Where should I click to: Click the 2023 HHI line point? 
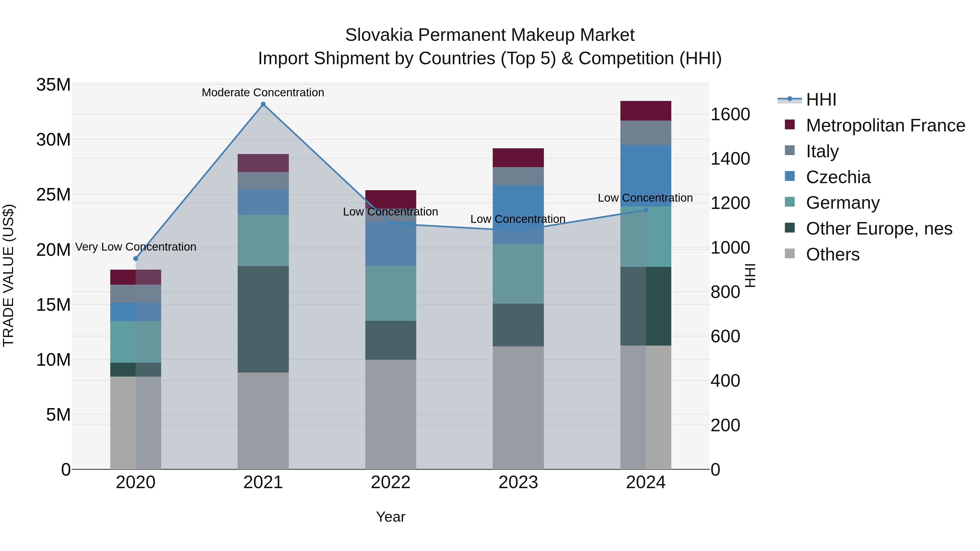point(518,230)
